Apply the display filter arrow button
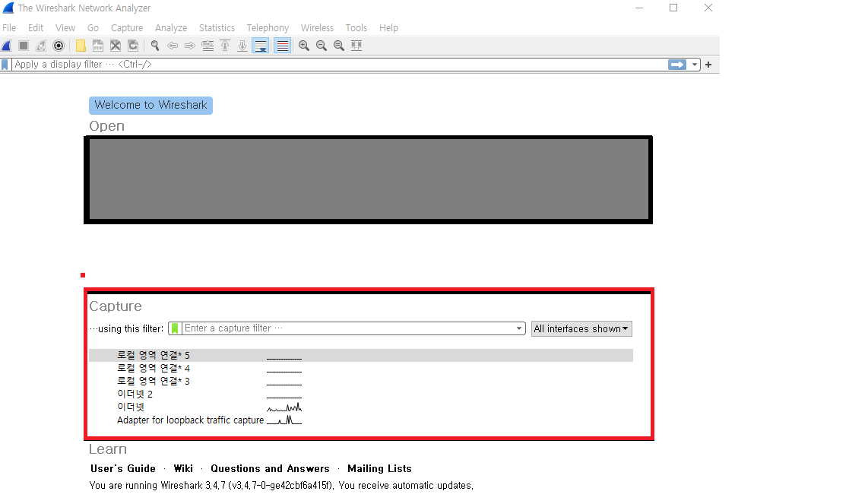Viewport: 868px width, 504px height. point(677,65)
